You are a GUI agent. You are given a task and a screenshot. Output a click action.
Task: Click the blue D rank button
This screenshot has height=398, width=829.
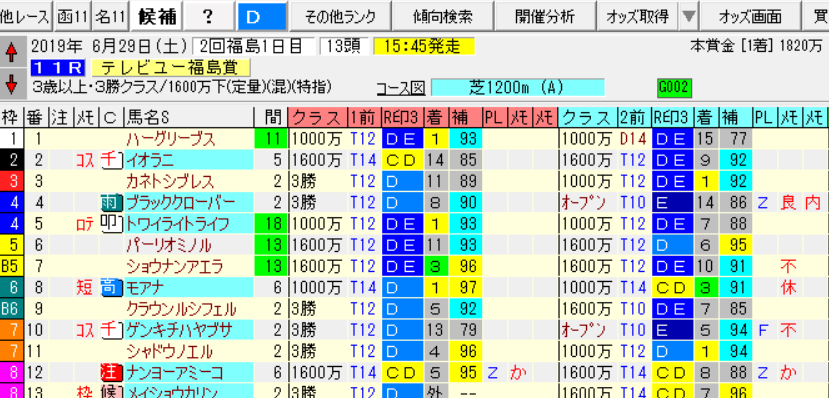261,16
